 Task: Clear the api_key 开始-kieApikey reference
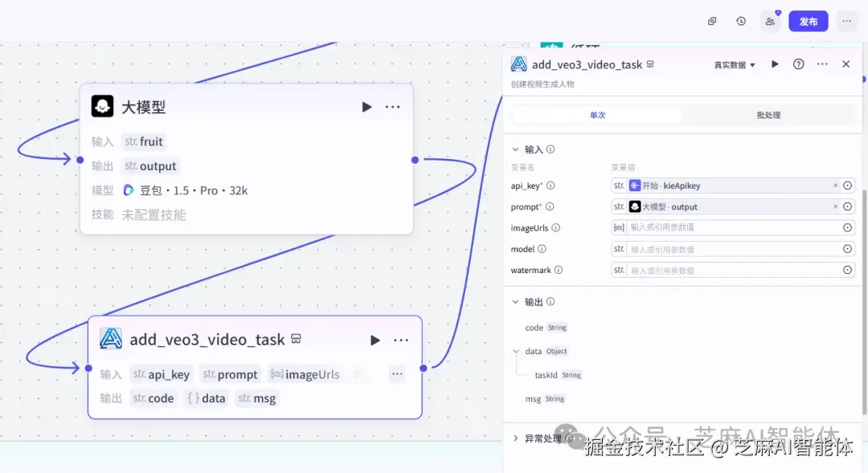click(x=835, y=186)
